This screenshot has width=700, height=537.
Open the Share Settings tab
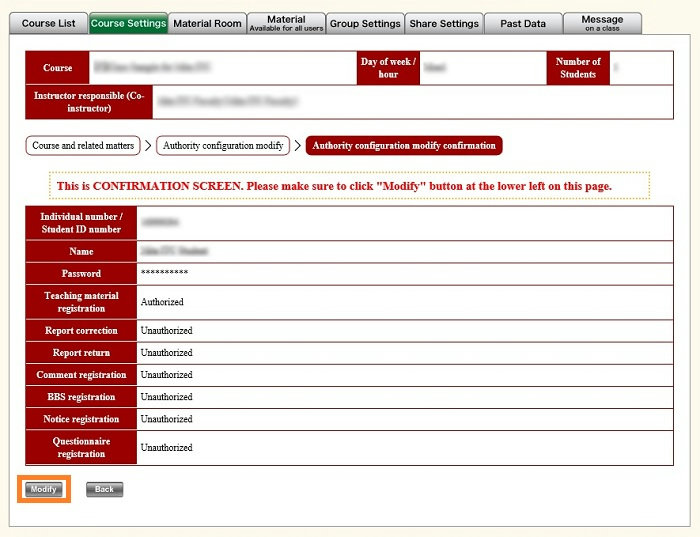click(x=444, y=23)
